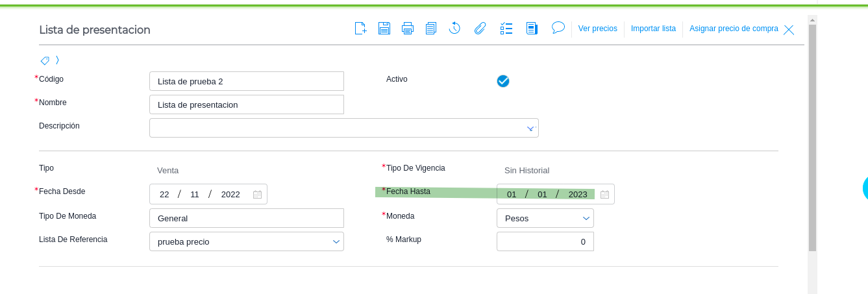Click the Venta value text
This screenshot has width=868, height=294.
[167, 170]
